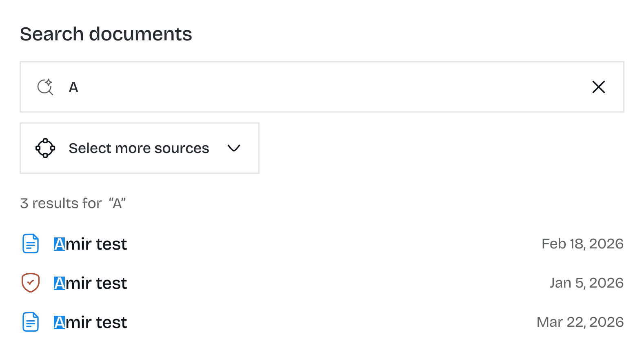Click the AI search magnifier icon
The image size is (644, 350).
(45, 87)
